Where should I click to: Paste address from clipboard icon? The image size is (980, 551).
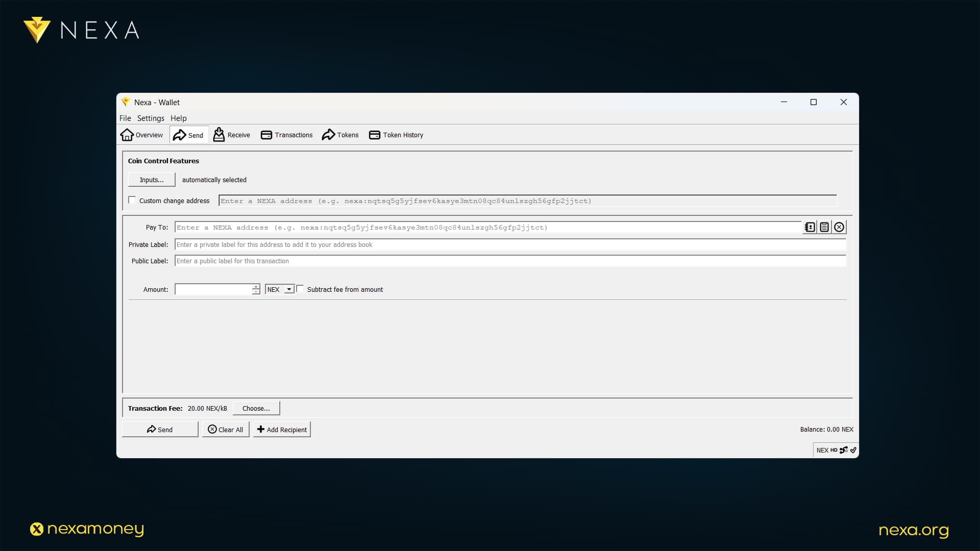[824, 227]
